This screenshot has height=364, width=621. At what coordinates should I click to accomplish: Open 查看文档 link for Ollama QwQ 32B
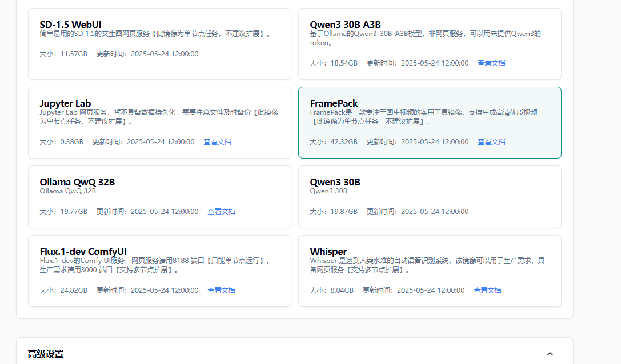point(221,212)
